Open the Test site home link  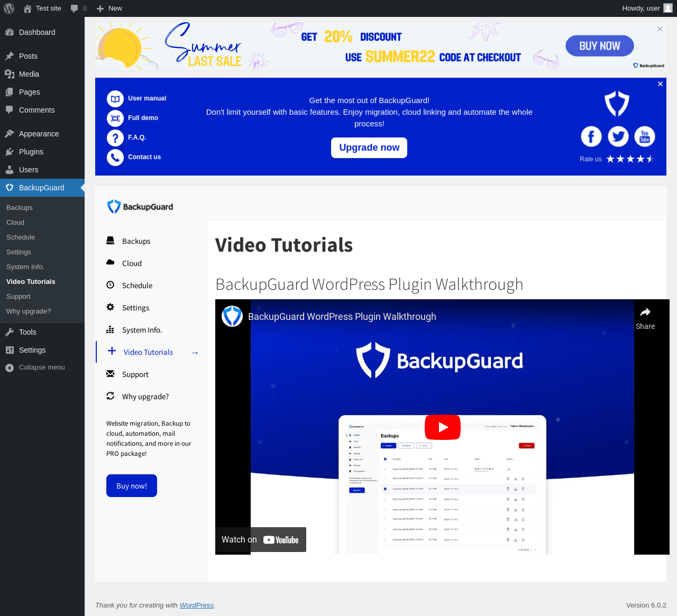[x=42, y=8]
